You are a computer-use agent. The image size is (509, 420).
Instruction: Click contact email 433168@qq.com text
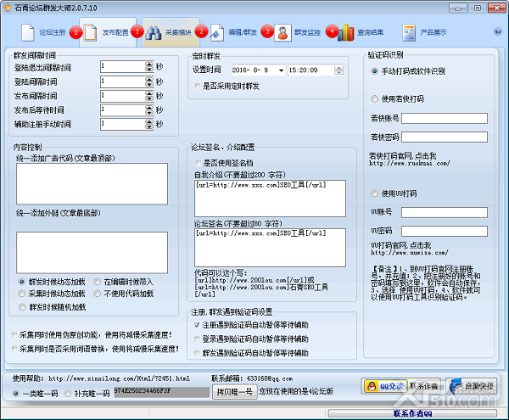(270, 378)
